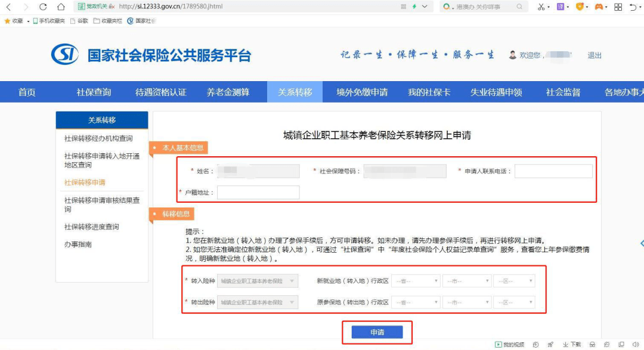644x350 pixels.
Task: Go to browser home page icon
Action: pyautogui.click(x=61, y=7)
